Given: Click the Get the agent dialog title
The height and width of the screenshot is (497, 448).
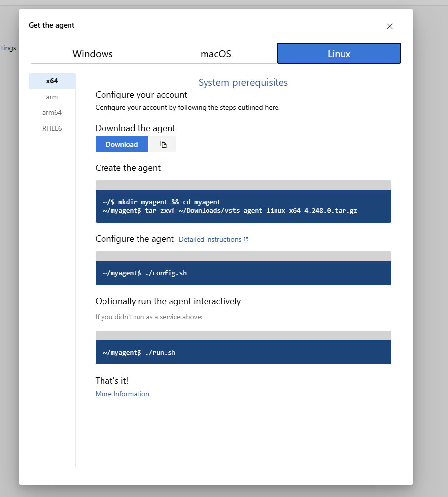Looking at the screenshot, I should tap(51, 25).
